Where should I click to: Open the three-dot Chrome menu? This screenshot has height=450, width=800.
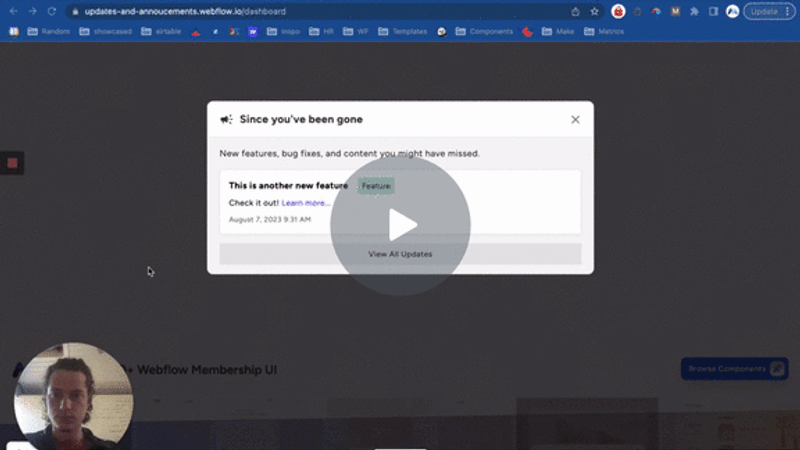tap(788, 11)
